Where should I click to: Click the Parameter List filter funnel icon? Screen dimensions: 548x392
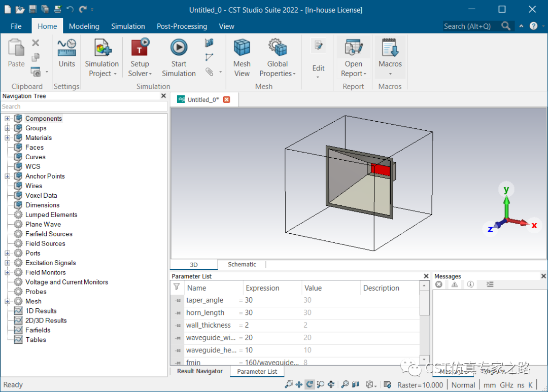[177, 287]
